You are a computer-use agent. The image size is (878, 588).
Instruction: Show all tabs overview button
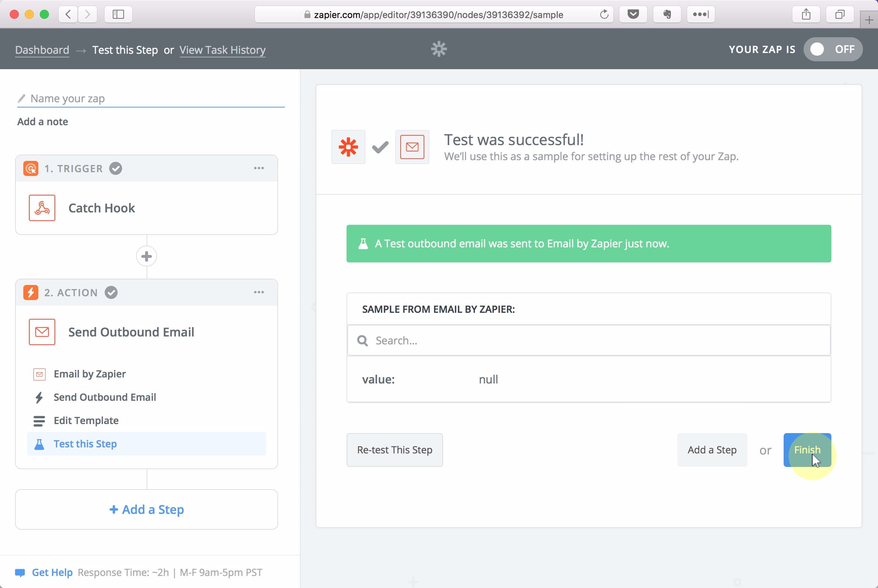(840, 14)
